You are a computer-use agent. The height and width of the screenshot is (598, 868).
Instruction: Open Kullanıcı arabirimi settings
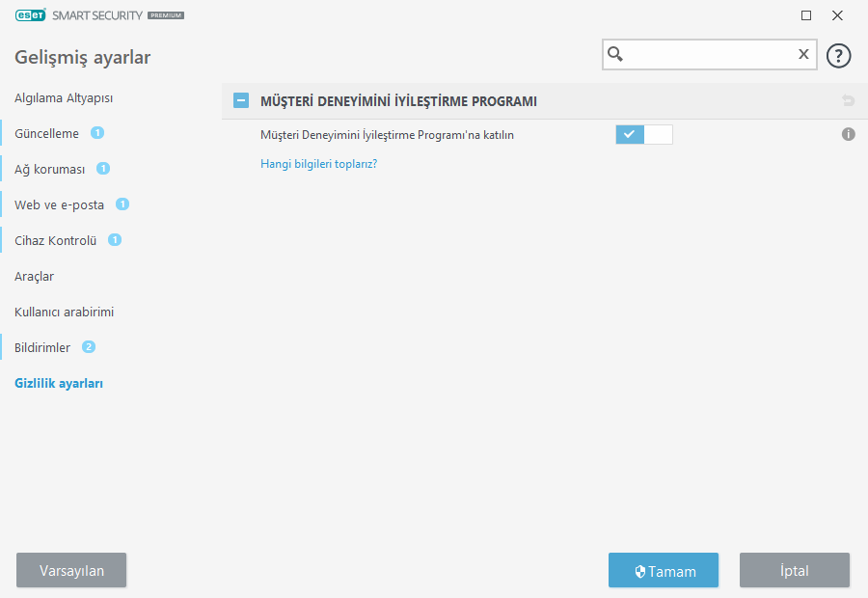pyautogui.click(x=64, y=313)
